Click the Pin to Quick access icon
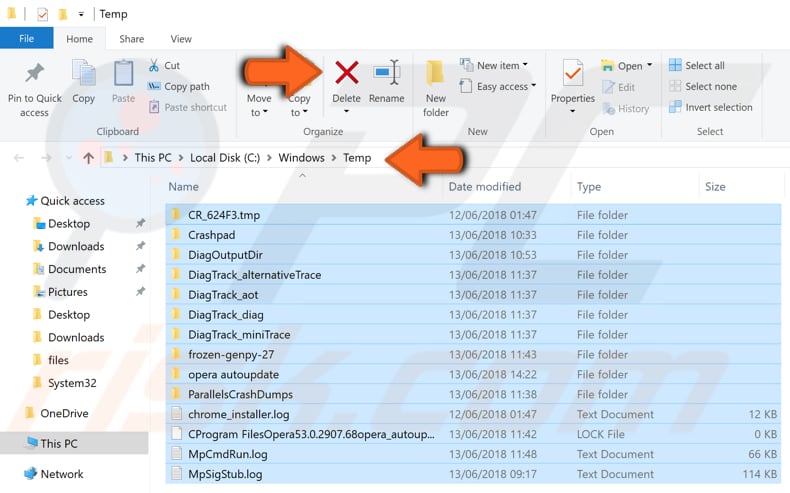The image size is (790, 493). click(34, 74)
